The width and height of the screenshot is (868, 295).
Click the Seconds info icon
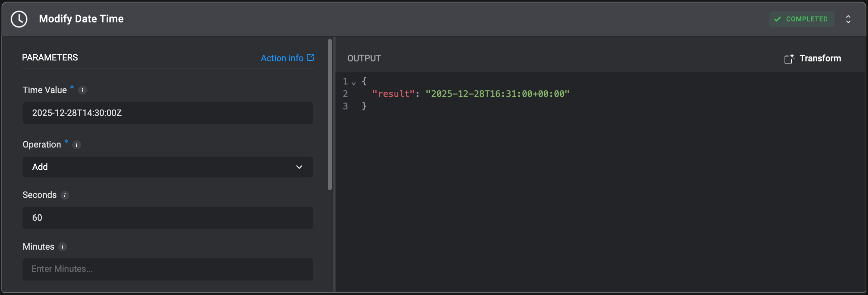pyautogui.click(x=65, y=195)
